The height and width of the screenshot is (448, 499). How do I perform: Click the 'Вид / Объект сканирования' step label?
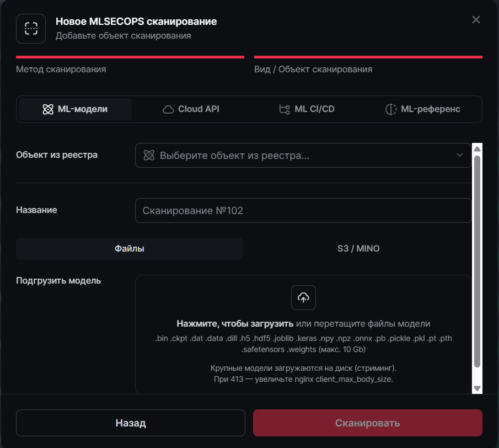tap(313, 70)
